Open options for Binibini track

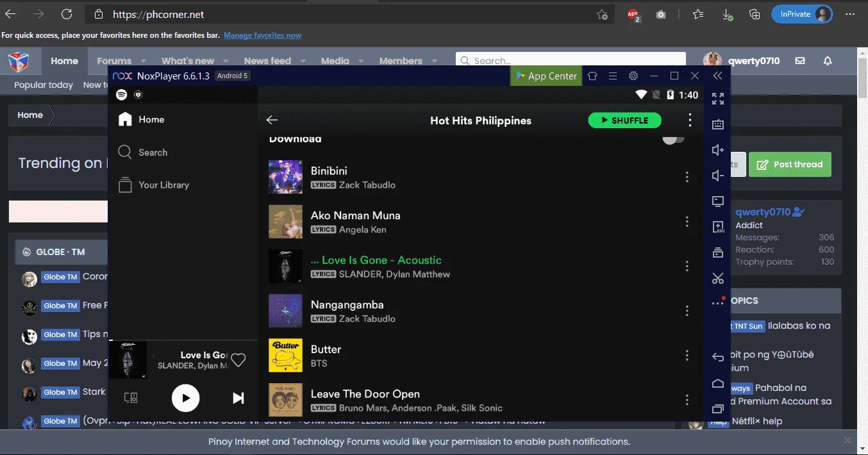(687, 177)
